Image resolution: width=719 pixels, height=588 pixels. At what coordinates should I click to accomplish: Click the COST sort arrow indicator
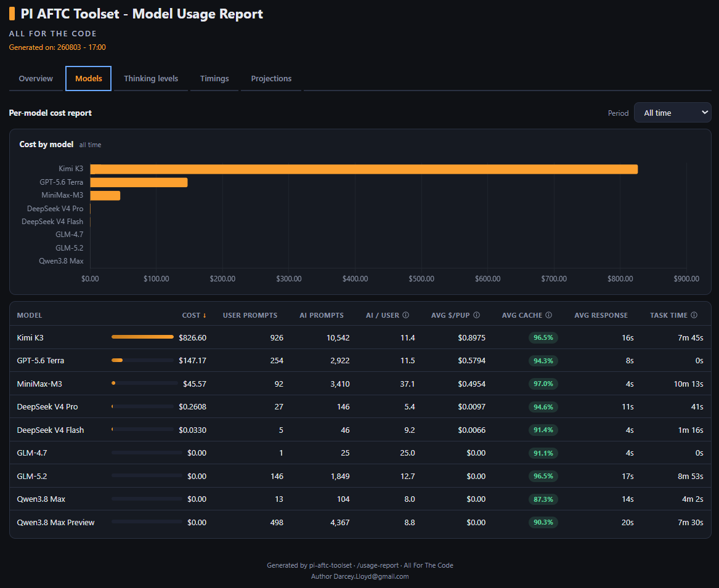point(205,315)
